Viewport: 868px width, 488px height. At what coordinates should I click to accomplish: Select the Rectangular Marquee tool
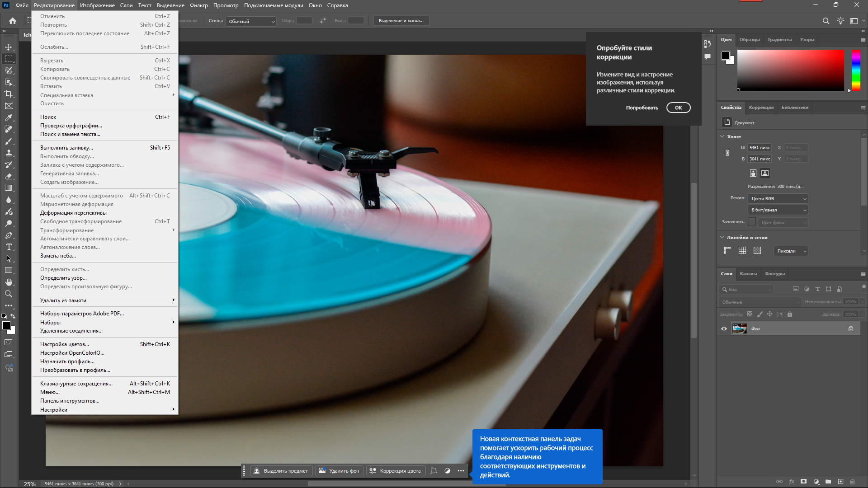coord(9,59)
